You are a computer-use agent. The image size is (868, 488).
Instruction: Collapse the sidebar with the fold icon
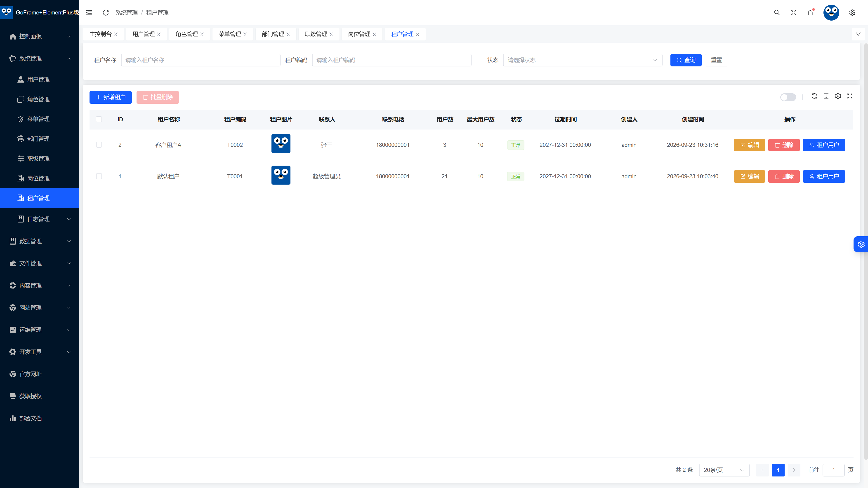click(x=89, y=12)
